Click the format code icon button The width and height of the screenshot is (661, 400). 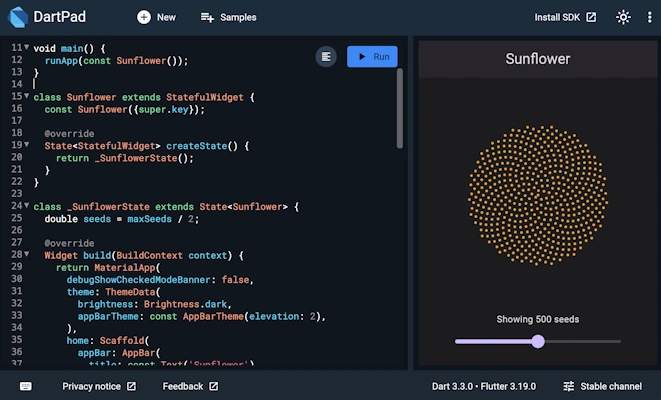pos(326,56)
